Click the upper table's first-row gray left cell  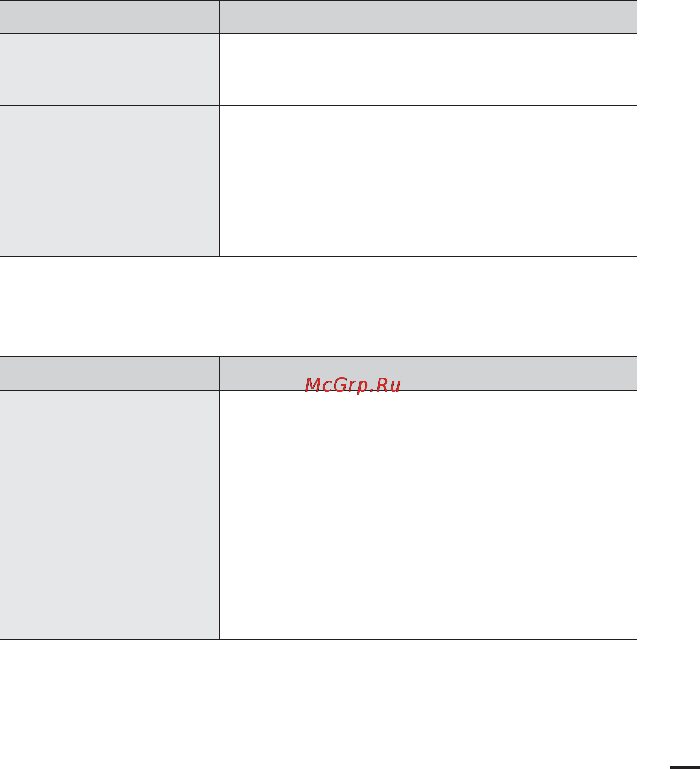coord(109,70)
